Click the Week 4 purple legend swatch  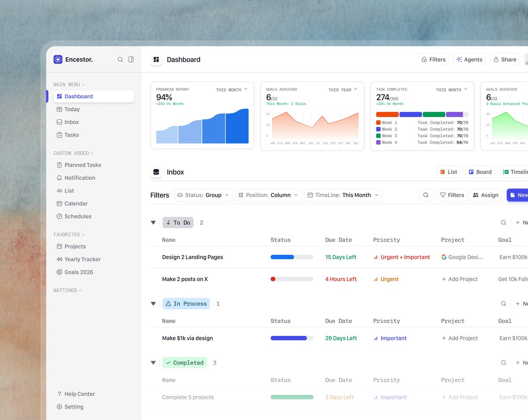coord(378,143)
